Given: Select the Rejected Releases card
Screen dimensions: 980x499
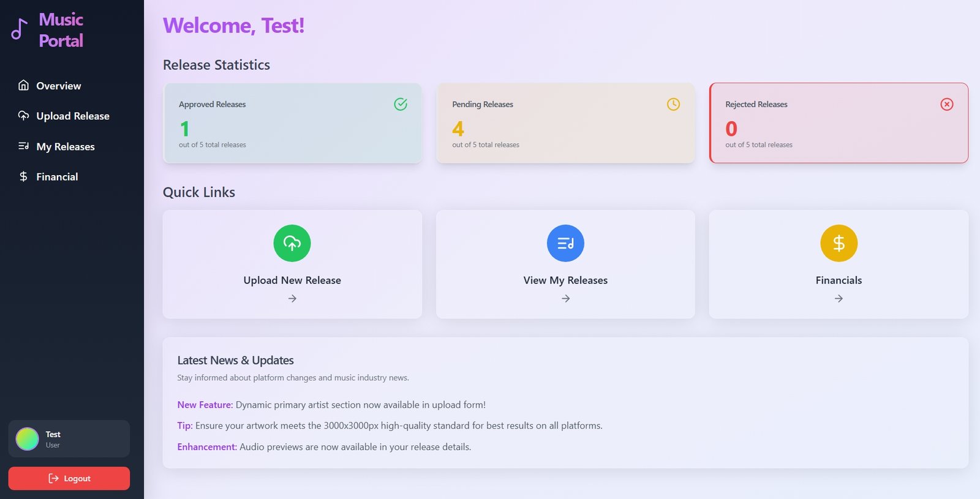Looking at the screenshot, I should tap(839, 123).
